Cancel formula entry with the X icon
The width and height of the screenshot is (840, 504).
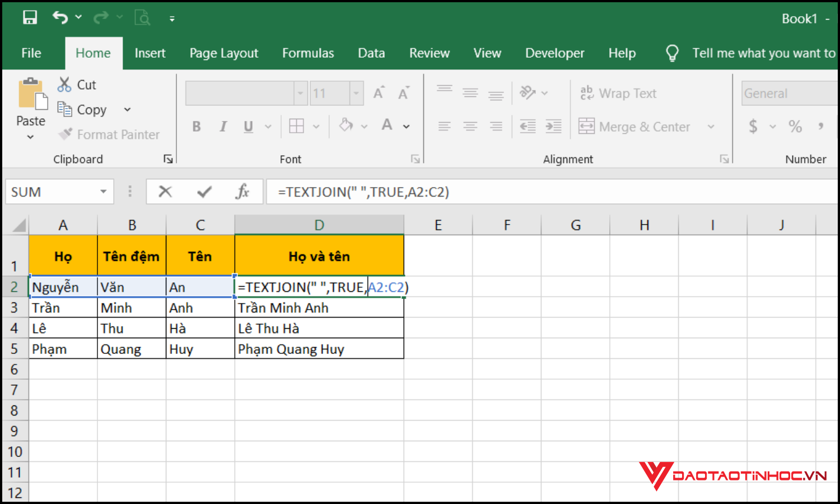coord(165,192)
